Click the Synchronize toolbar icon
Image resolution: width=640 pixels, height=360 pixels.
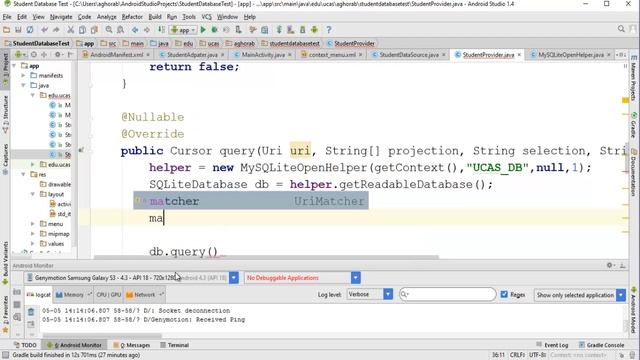coord(30,30)
